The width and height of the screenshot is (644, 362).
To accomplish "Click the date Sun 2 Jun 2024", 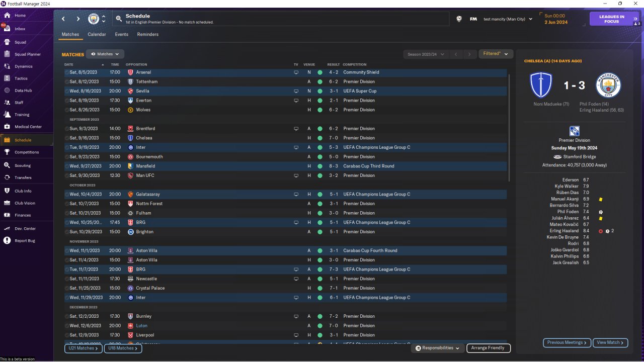I will coord(556,19).
